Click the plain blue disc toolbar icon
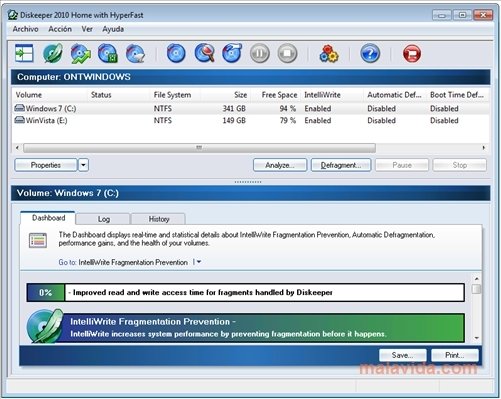The width and height of the screenshot is (501, 399). pos(176,53)
